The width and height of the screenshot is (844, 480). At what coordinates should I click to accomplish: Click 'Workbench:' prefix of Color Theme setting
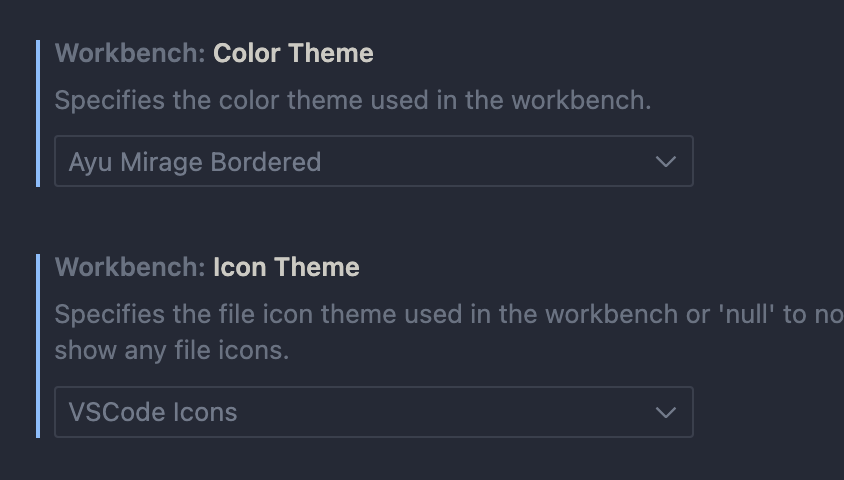pyautogui.click(x=130, y=53)
